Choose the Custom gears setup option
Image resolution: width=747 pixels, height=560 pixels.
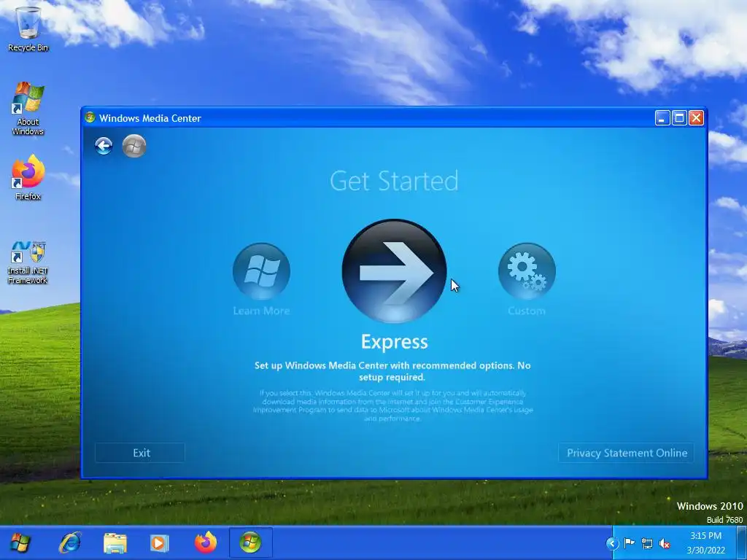coord(527,271)
